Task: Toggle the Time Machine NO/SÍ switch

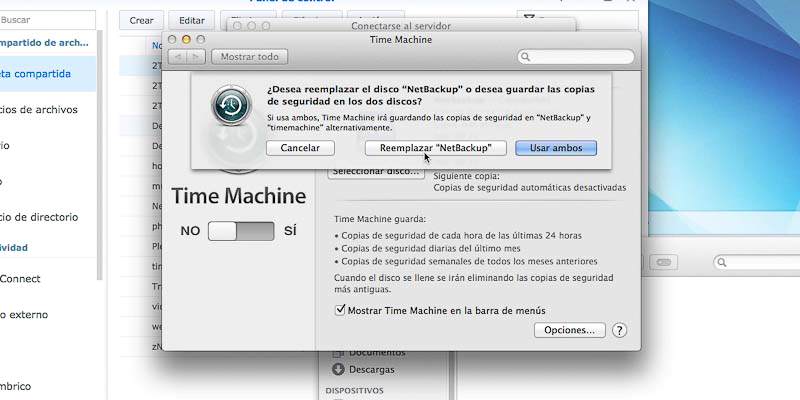Action: point(241,231)
